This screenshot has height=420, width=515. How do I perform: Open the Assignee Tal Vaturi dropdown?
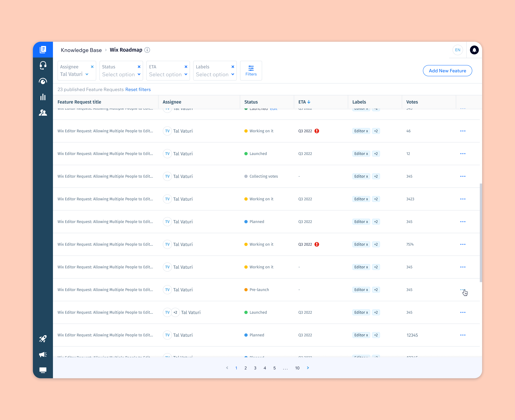tap(74, 74)
